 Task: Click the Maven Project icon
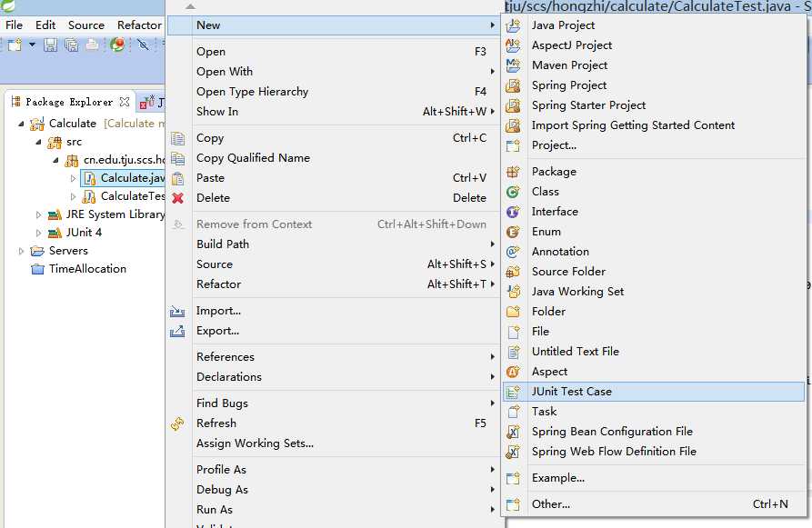[514, 65]
